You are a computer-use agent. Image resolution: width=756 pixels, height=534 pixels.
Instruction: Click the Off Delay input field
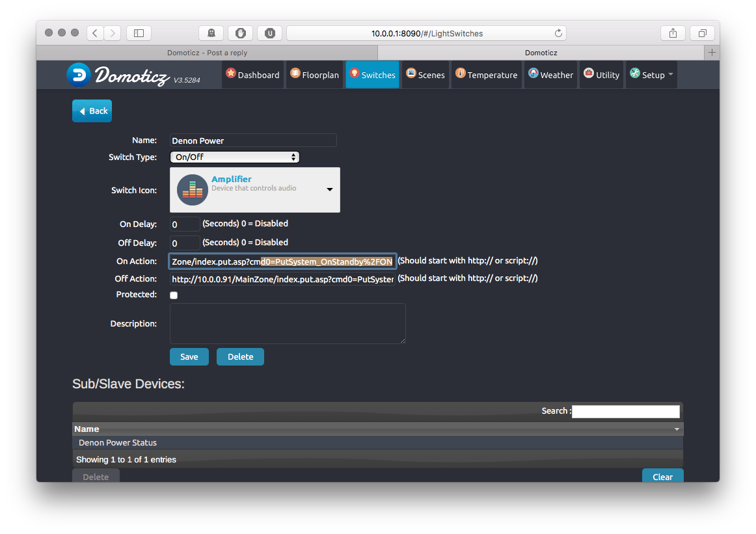pos(185,243)
